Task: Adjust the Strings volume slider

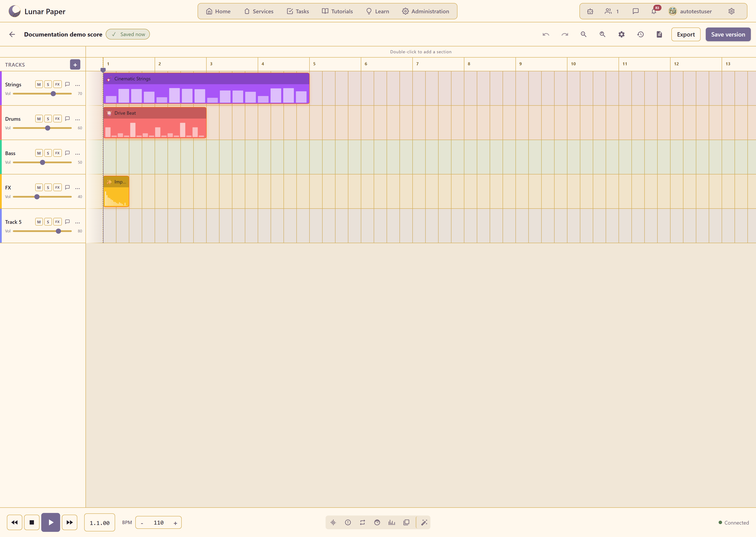Action: point(42,94)
